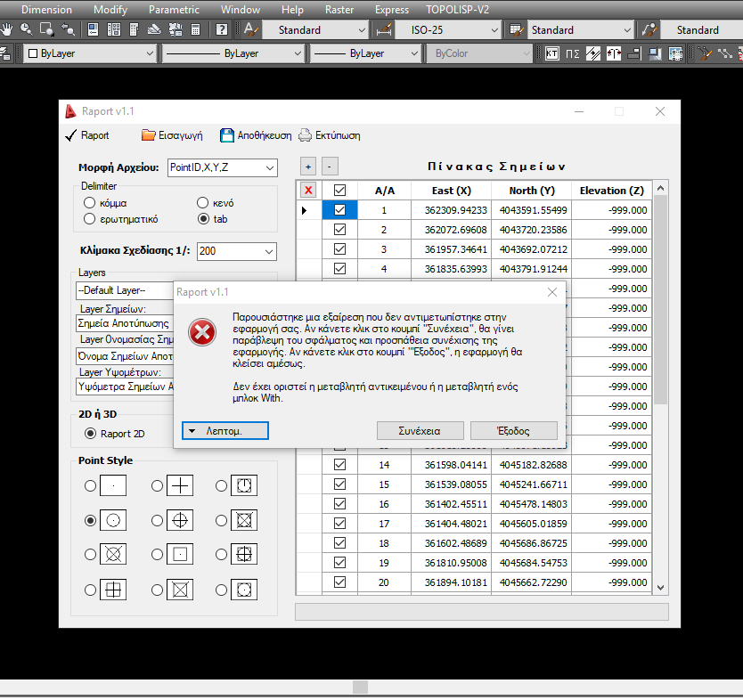Open the Multileader Style manager icon
This screenshot has width=743, height=700.
pos(649,30)
